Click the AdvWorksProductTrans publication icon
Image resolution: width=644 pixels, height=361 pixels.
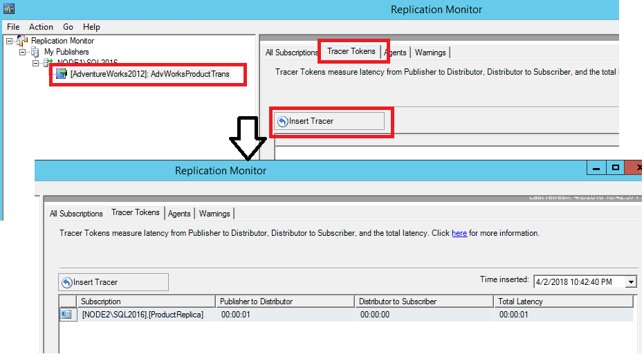click(62, 73)
